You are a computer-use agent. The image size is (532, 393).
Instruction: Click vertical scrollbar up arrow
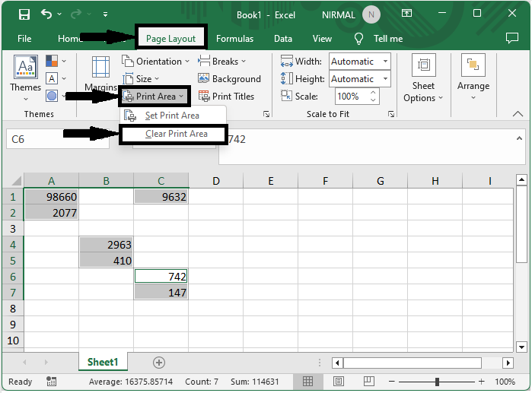(521, 180)
